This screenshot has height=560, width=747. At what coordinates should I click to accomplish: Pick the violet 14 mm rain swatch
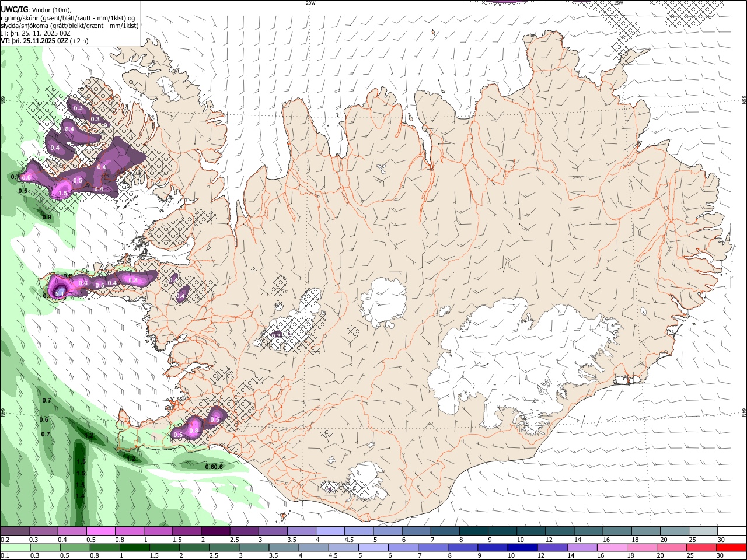click(x=582, y=547)
